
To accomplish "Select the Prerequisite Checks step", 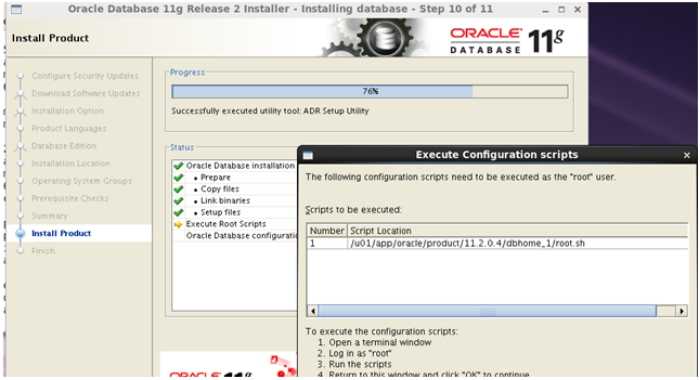I will tap(70, 198).
